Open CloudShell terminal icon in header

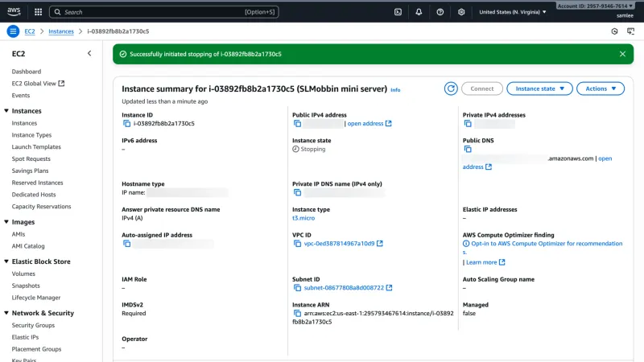click(398, 12)
